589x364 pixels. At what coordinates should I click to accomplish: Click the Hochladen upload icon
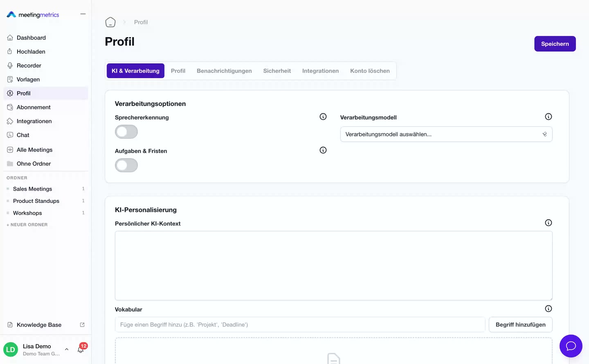pos(10,52)
